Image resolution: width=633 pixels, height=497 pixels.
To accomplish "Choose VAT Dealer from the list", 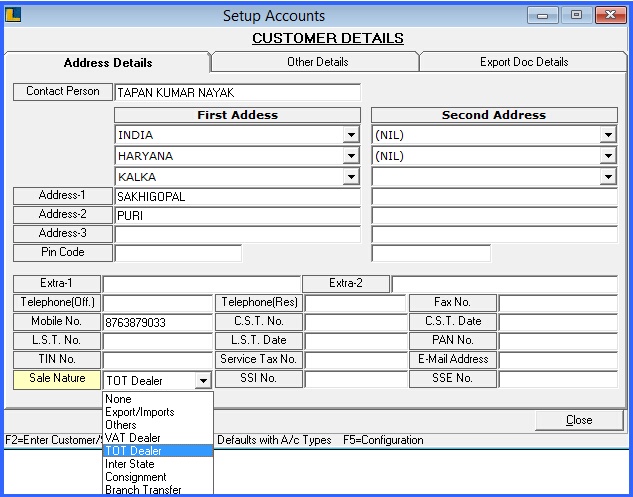I will pyautogui.click(x=133, y=438).
